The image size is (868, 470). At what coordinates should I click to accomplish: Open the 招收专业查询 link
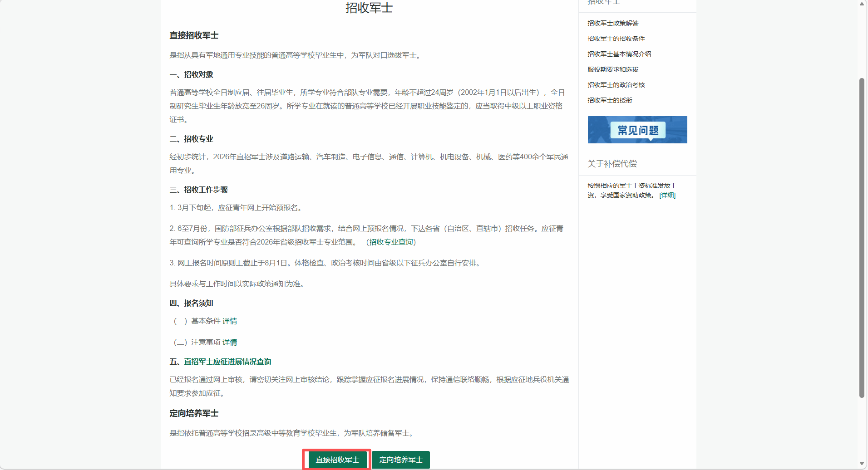[x=391, y=242]
